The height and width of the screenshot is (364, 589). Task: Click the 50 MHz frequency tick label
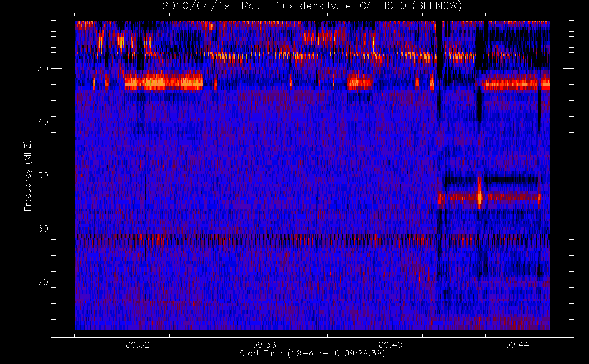[x=43, y=175]
